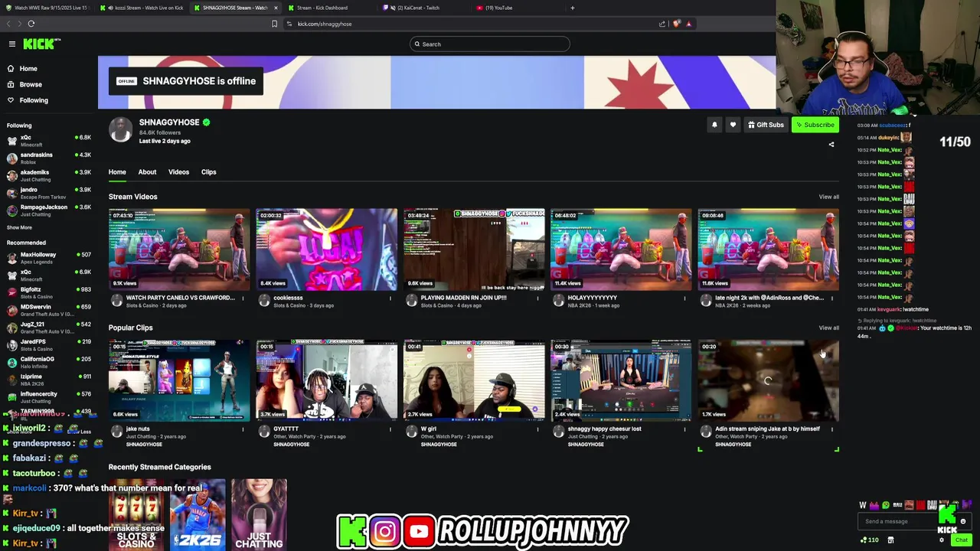Toggle the notification bell for SHNAGGYHOSE

coord(714,125)
